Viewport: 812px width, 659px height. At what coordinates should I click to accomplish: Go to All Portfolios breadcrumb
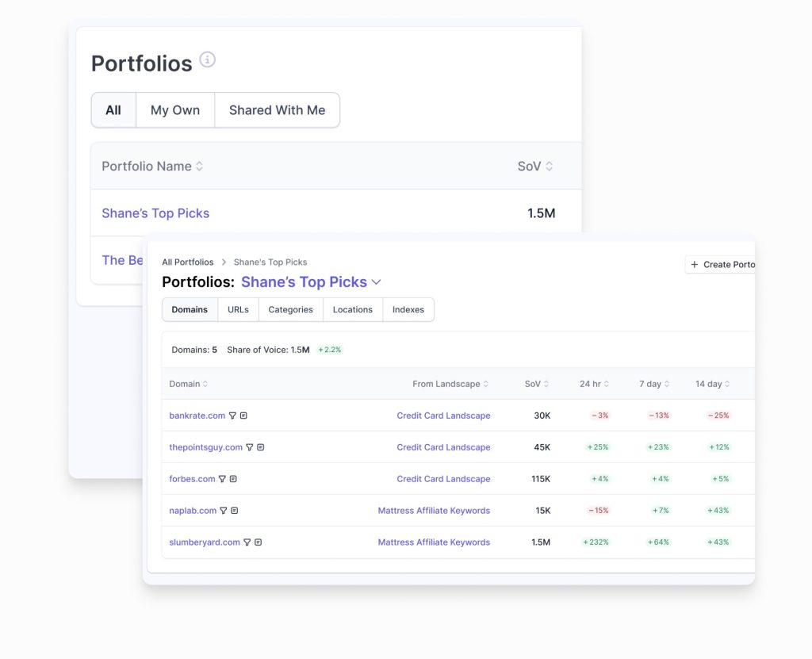point(188,262)
